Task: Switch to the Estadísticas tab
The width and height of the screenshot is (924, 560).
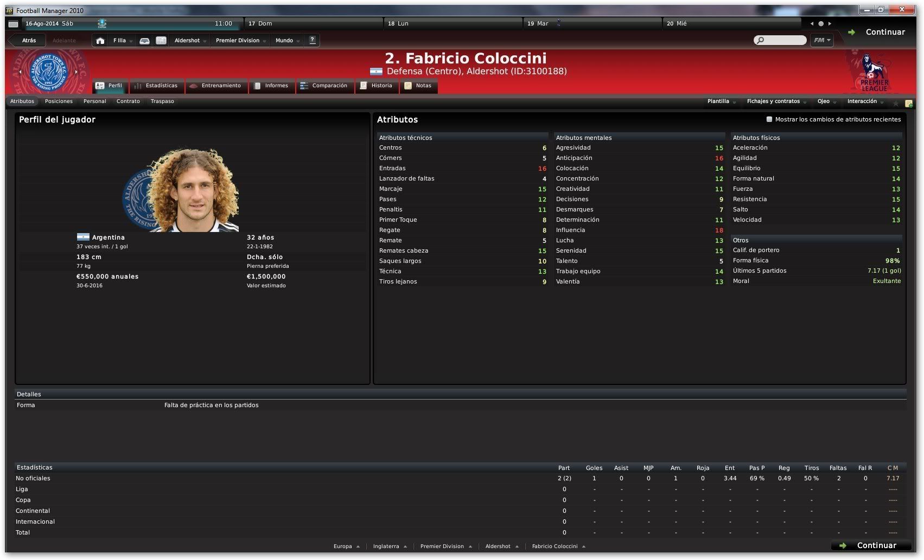Action: pyautogui.click(x=156, y=86)
